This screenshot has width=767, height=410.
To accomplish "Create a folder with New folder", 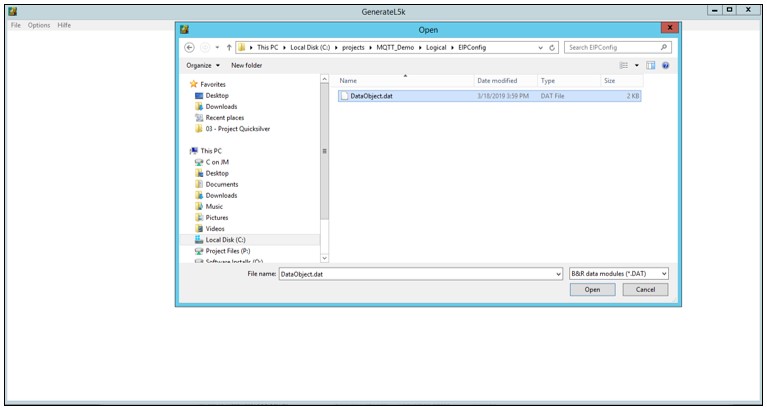I will [x=247, y=65].
